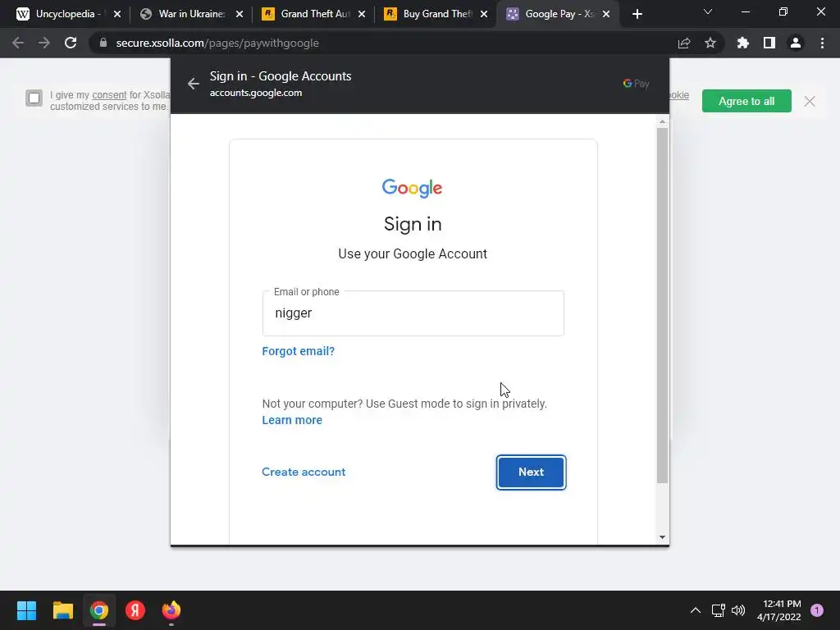Open Chrome three-dot menu

tap(822, 43)
